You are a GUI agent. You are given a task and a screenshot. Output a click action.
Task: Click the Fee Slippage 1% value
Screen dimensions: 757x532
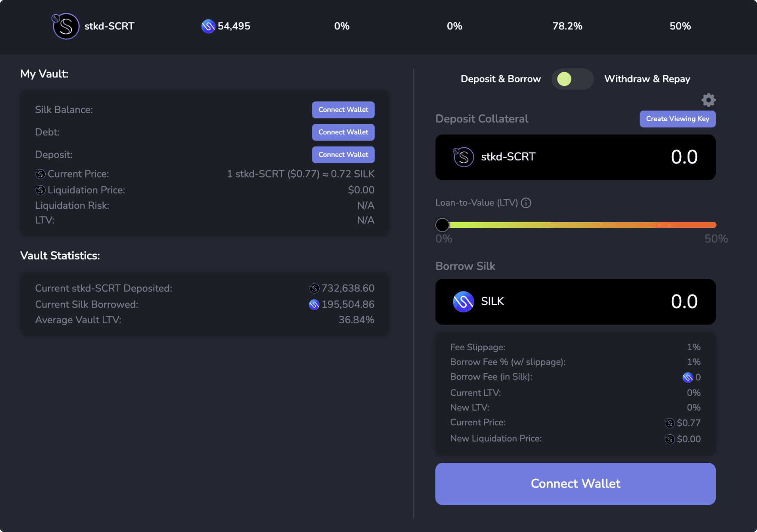click(694, 347)
